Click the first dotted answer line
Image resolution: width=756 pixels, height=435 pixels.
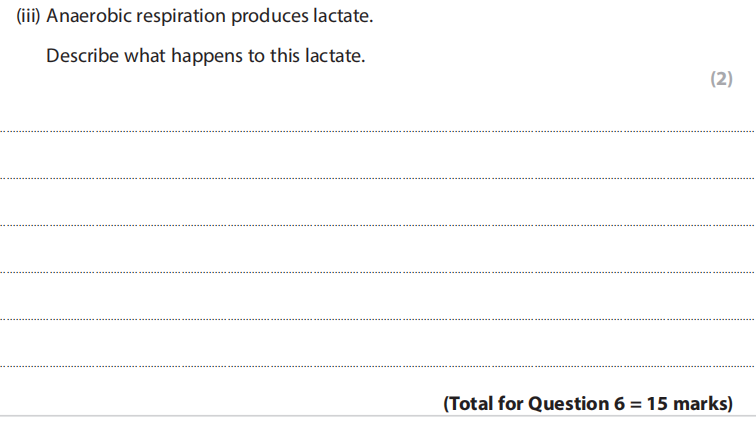pyautogui.click(x=378, y=131)
